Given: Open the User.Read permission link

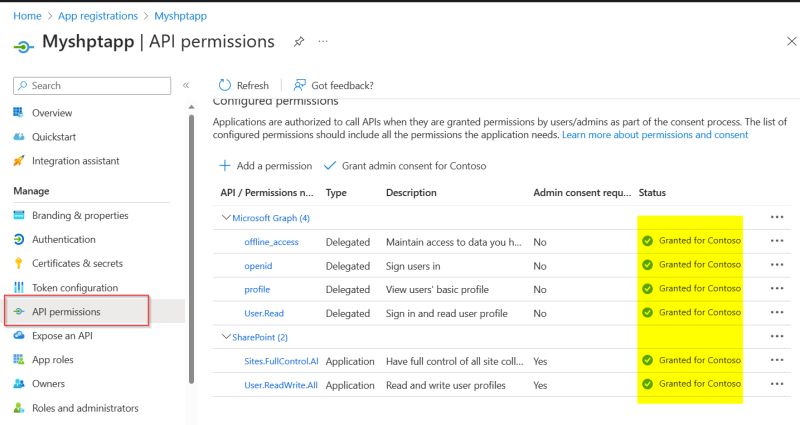Looking at the screenshot, I should click(x=264, y=313).
